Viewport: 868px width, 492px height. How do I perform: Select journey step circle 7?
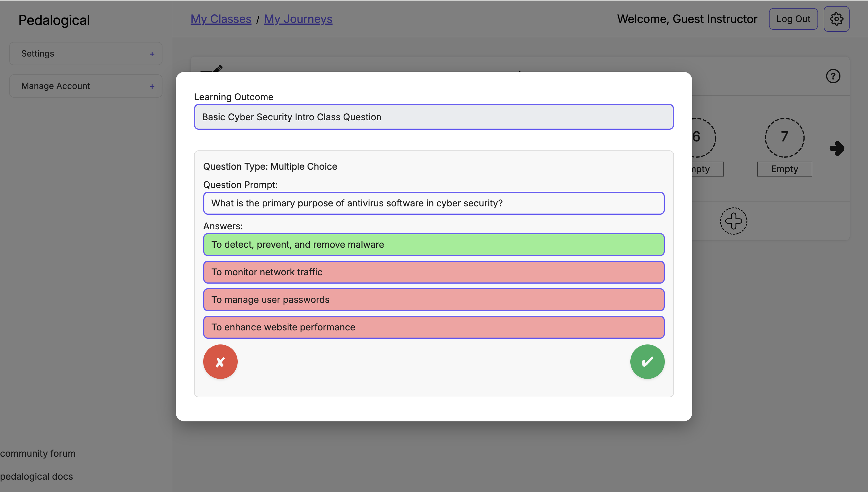(784, 137)
